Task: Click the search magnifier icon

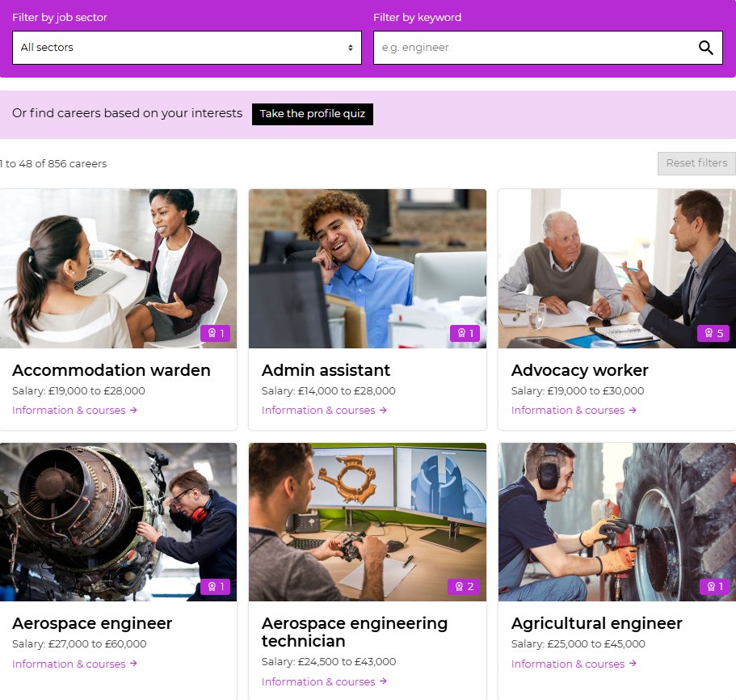Action: click(705, 47)
